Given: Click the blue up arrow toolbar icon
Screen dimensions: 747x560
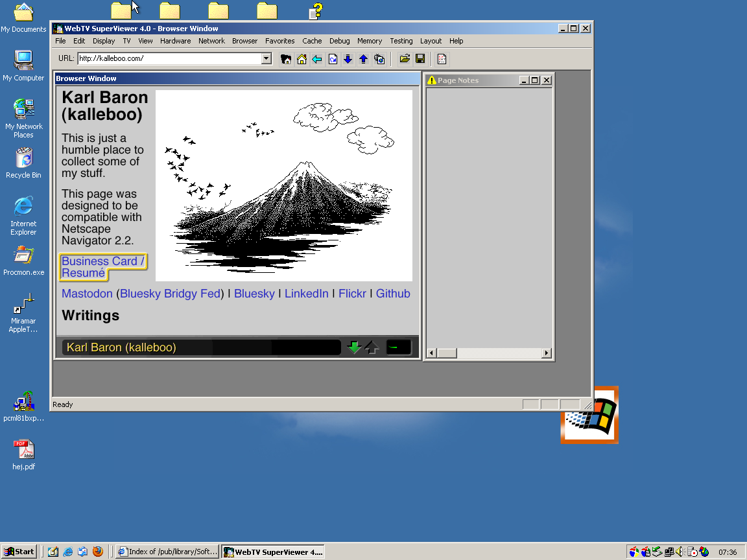Looking at the screenshot, I should tap(364, 59).
